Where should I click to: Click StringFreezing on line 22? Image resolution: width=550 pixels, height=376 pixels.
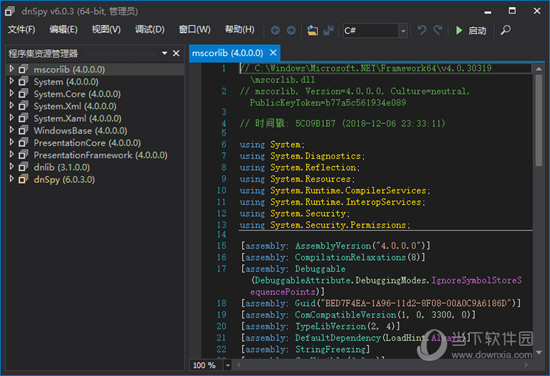(x=330, y=349)
